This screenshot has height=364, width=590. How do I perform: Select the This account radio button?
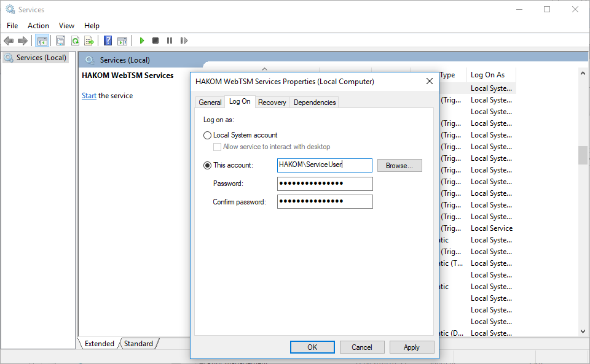207,165
